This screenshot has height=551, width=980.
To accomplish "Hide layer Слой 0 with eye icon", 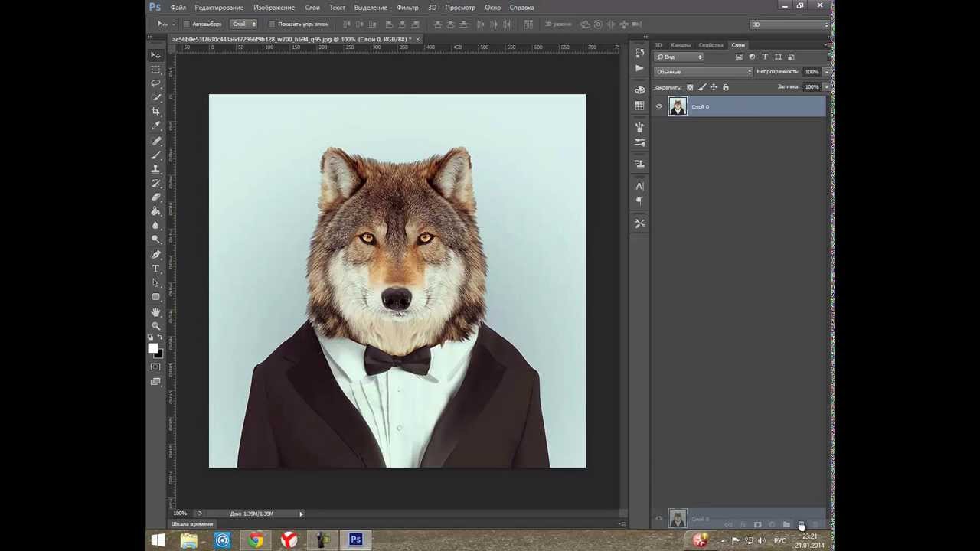I will point(658,106).
